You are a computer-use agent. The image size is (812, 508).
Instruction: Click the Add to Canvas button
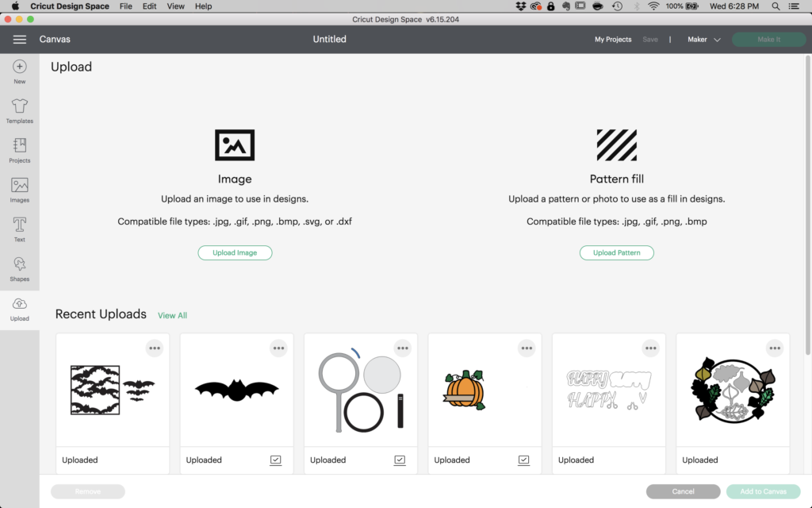point(764,491)
